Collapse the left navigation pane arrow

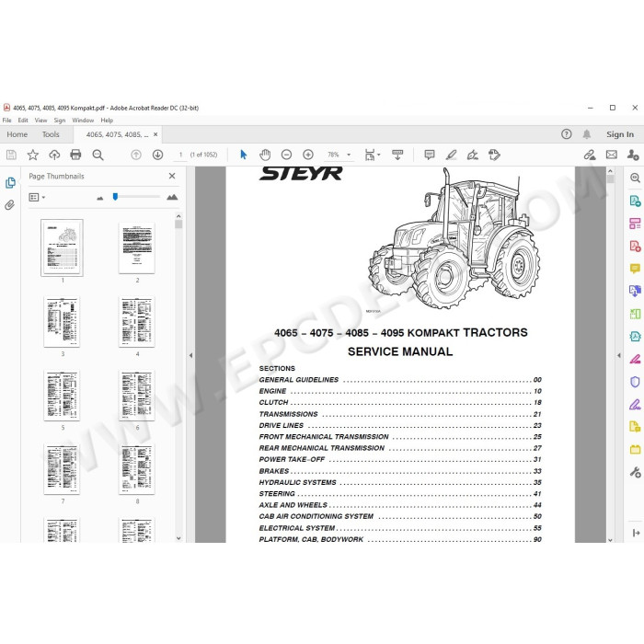190,355
